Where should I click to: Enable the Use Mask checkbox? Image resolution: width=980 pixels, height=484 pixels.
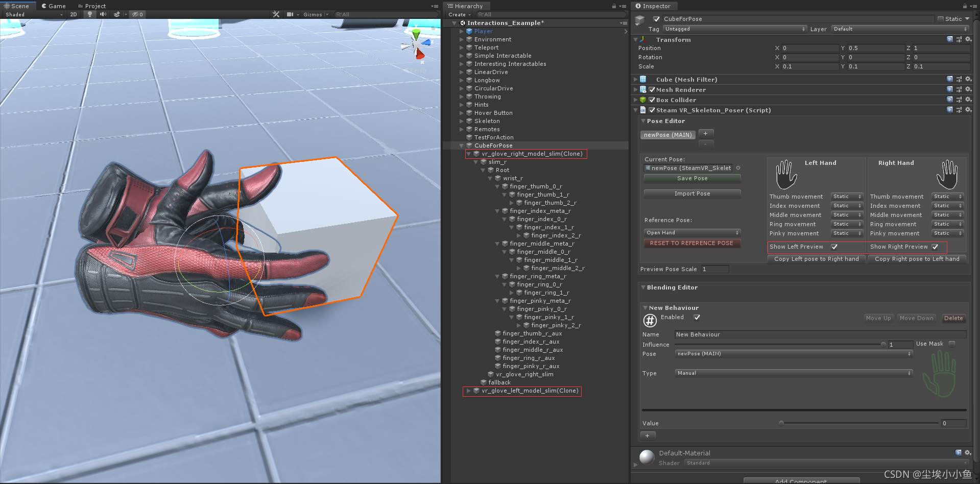click(952, 344)
